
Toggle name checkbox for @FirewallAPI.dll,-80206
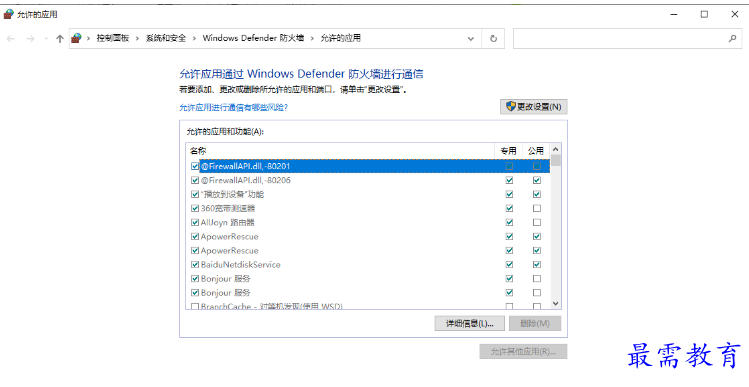coord(195,180)
